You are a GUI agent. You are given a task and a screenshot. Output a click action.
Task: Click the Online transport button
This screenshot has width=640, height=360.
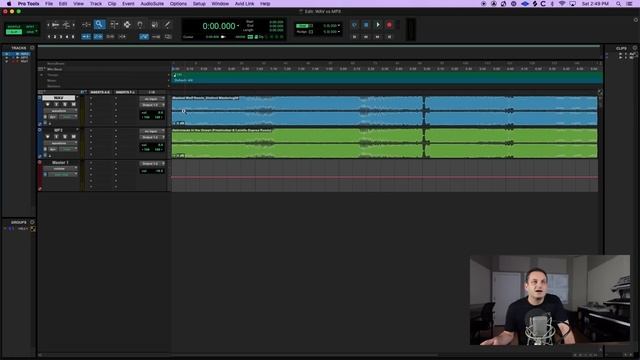354,25
